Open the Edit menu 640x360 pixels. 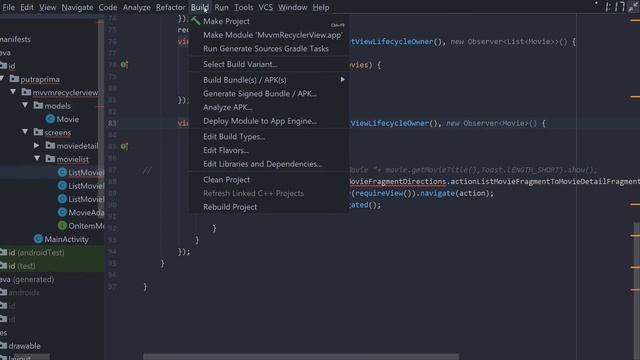pos(27,7)
